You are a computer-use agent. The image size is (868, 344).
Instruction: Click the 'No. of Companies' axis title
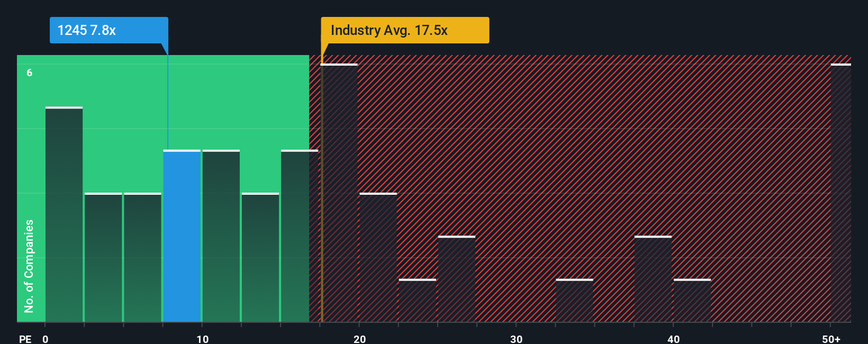click(x=29, y=266)
